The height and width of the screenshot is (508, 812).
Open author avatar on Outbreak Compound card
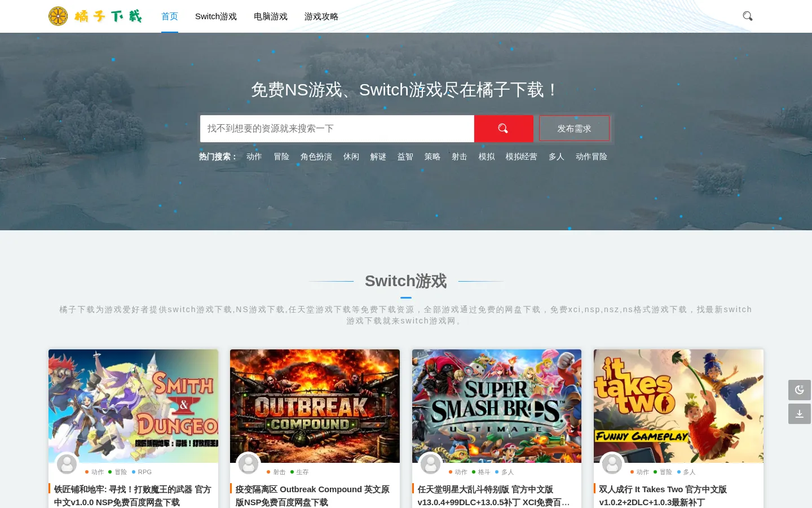248,464
